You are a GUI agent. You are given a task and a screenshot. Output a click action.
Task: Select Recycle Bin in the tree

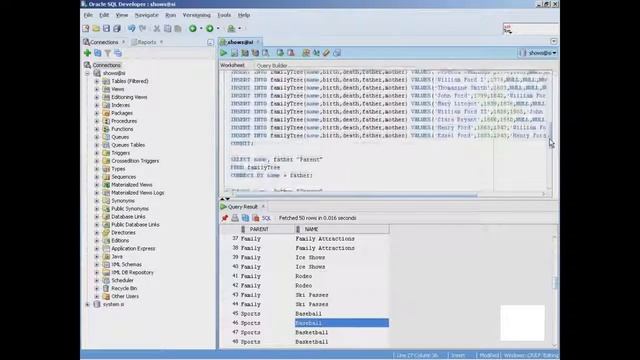124,289
